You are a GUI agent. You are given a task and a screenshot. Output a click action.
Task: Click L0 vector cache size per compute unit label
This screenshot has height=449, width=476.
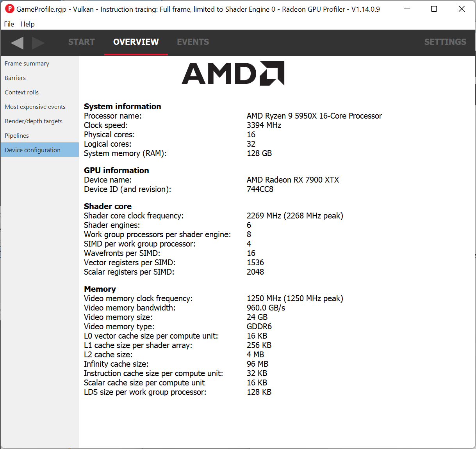coord(151,336)
